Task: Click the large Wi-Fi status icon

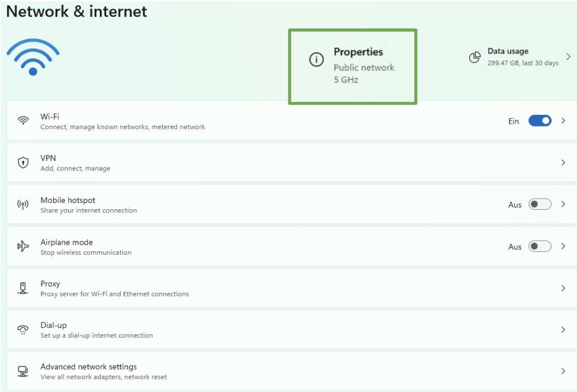Action: click(33, 57)
